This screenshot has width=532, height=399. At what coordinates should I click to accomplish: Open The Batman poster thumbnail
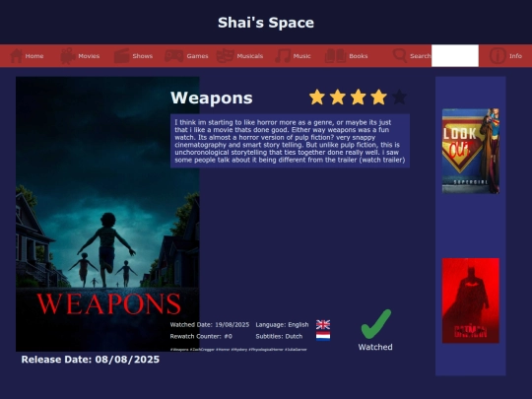(471, 300)
